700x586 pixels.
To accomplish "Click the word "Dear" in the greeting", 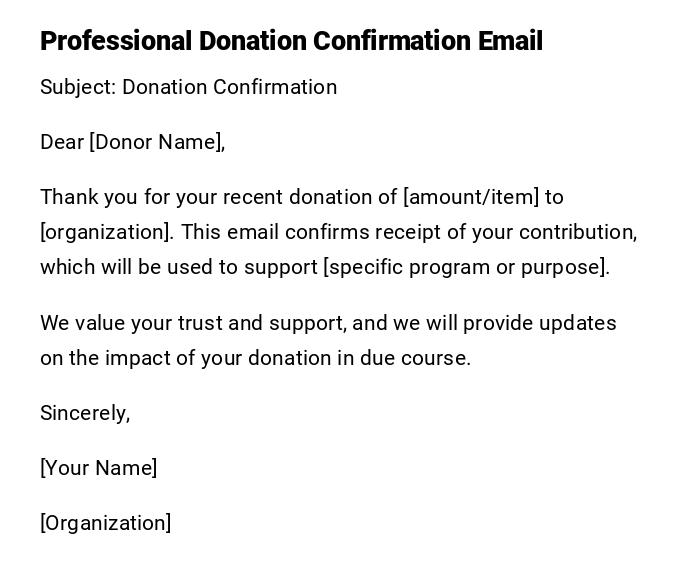I will [x=62, y=142].
